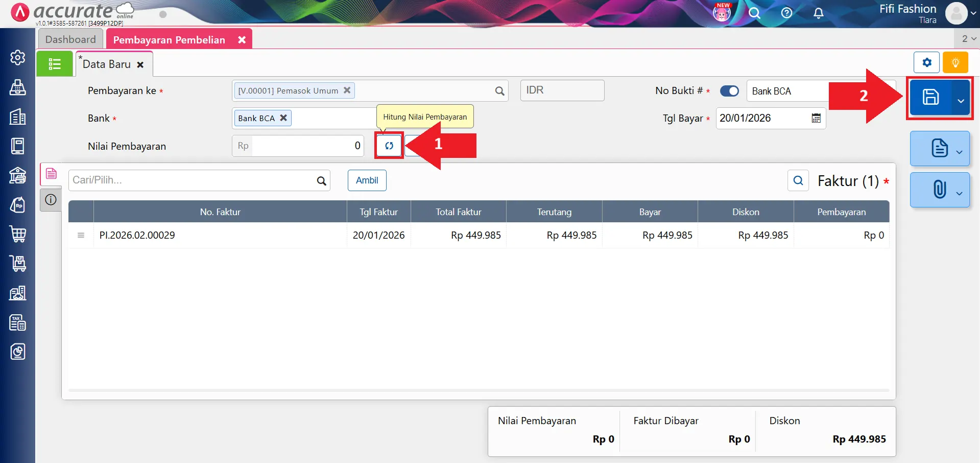Viewport: 980px width, 463px height.
Task: Click the Cari/Pilih invoice search field
Action: click(x=193, y=180)
